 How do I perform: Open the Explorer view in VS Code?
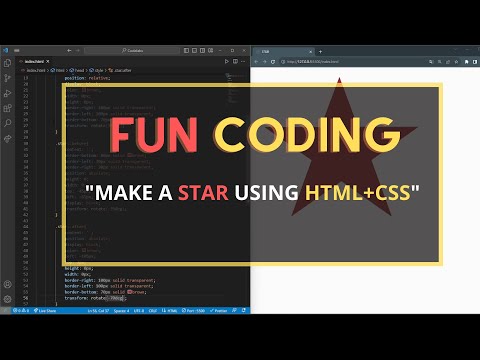7,63
